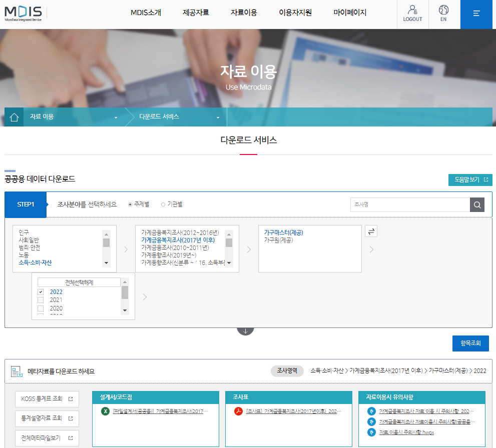496x448 pixels.
Task: Click the 항목조회 button
Action: pyautogui.click(x=470, y=343)
